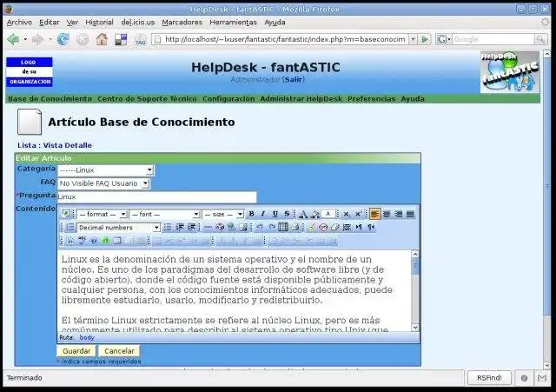Open the Categoría dropdown showing Linux

tap(106, 170)
